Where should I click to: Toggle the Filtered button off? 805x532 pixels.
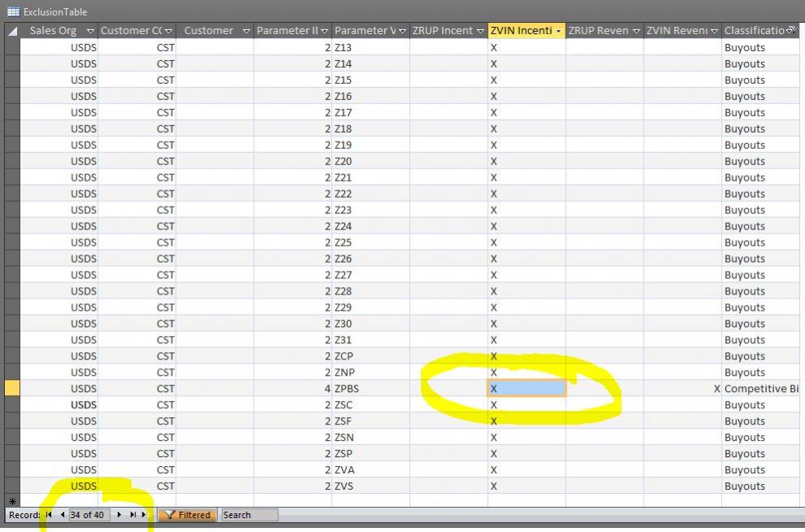(187, 515)
